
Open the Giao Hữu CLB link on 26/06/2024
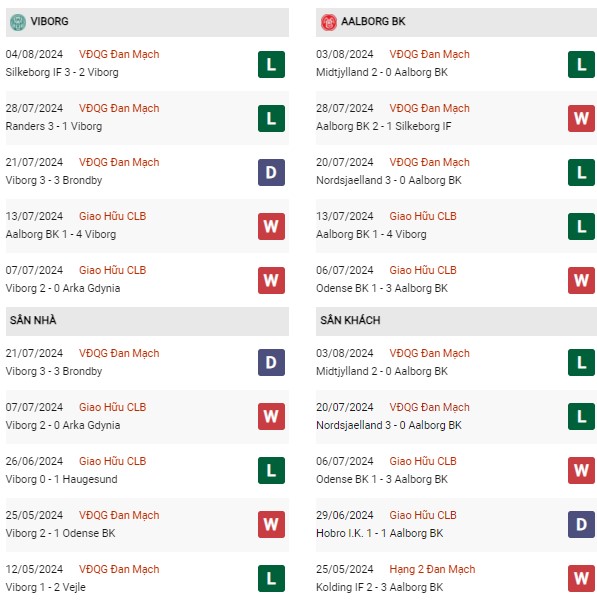click(x=113, y=461)
